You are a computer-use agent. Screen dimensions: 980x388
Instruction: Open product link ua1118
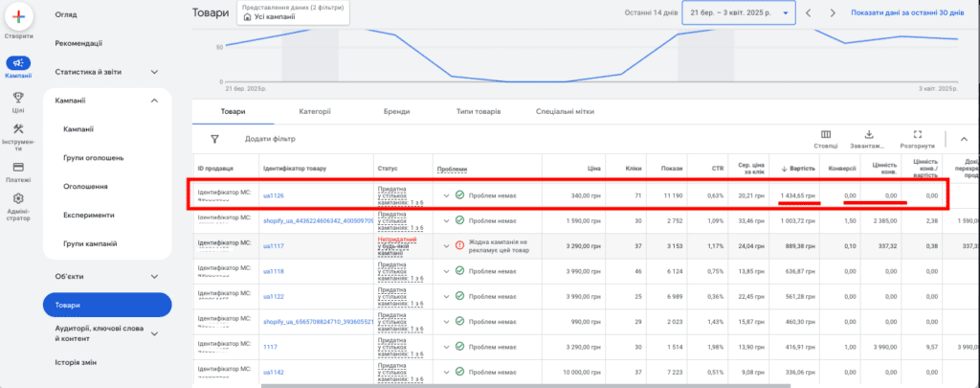coord(273,271)
